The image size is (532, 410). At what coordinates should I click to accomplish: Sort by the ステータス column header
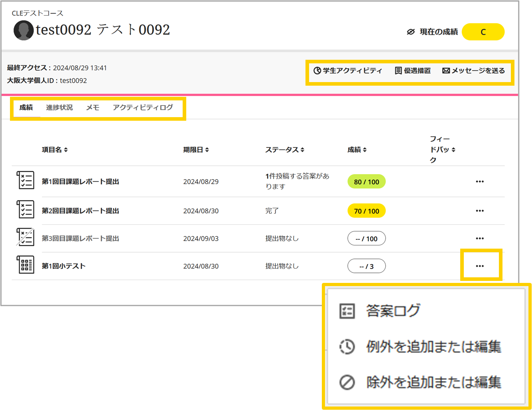[285, 150]
